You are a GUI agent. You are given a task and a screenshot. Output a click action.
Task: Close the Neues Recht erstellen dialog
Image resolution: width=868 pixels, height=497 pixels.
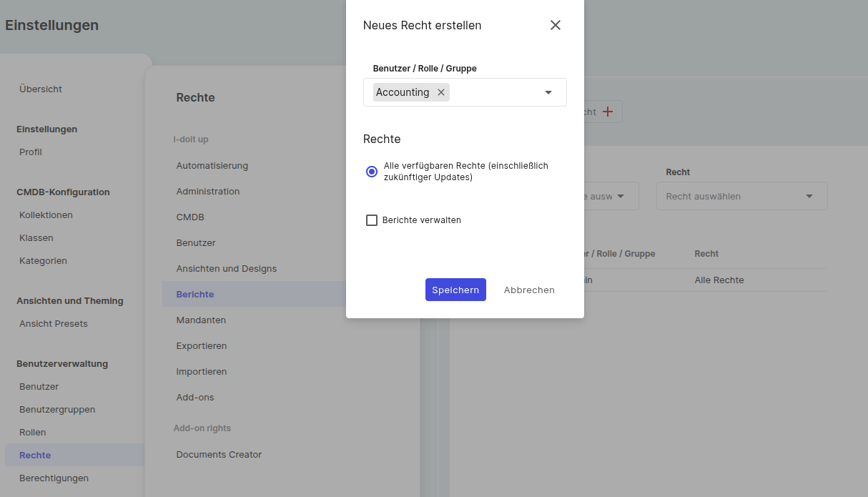click(x=555, y=25)
